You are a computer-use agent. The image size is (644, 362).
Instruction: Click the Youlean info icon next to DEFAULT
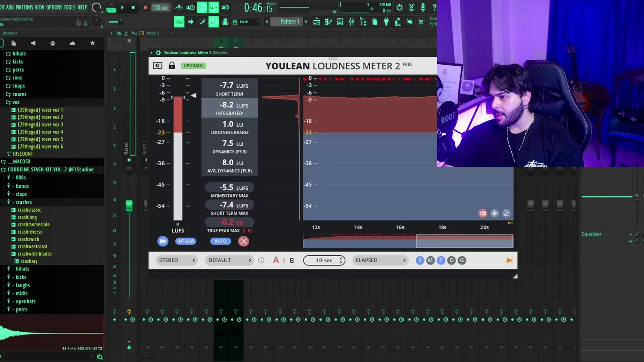coord(261,260)
